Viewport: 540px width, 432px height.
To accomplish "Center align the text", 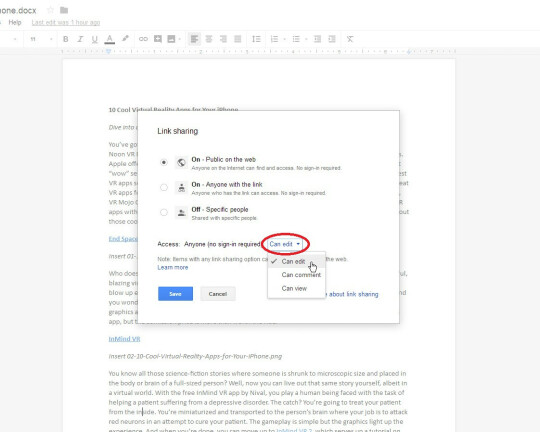I will [x=209, y=39].
